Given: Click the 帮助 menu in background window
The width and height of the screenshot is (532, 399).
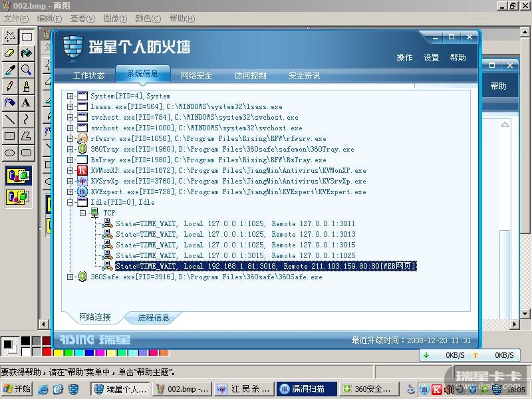Looking at the screenshot, I should pyautogui.click(x=498, y=86).
